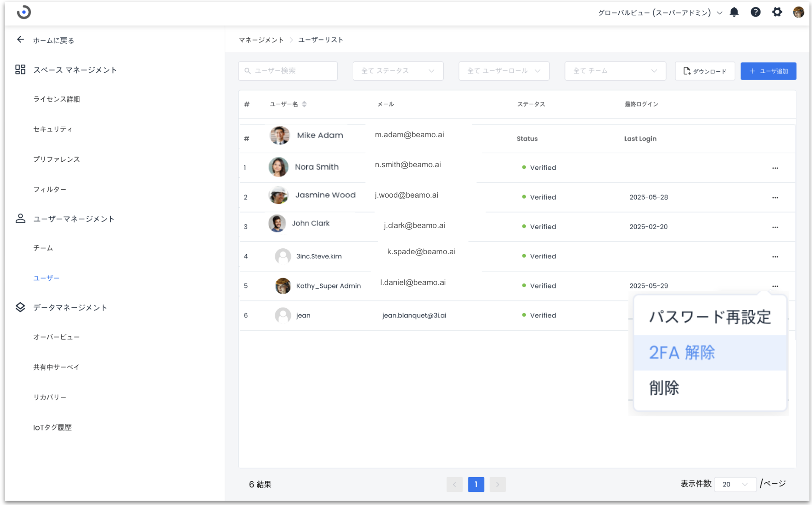Viewport: 812px width, 505px height.
Task: Sort by ユーザー名 using the sort arrows
Action: click(304, 104)
